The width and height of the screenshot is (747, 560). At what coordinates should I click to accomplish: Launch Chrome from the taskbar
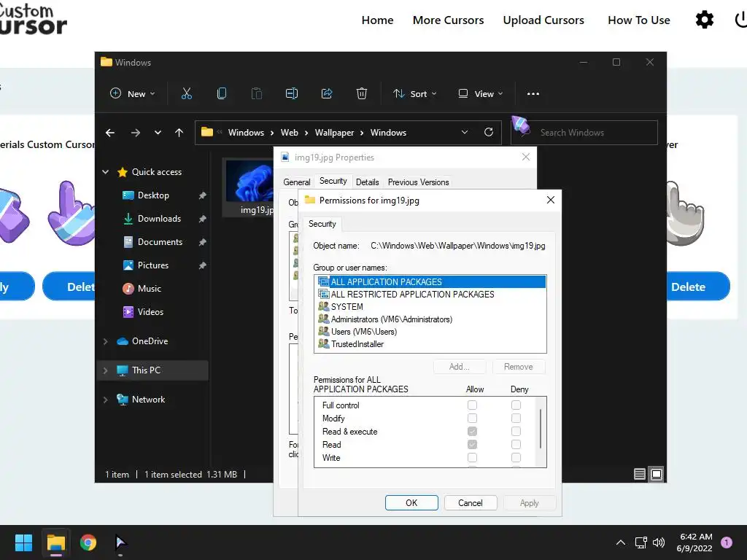pos(88,542)
